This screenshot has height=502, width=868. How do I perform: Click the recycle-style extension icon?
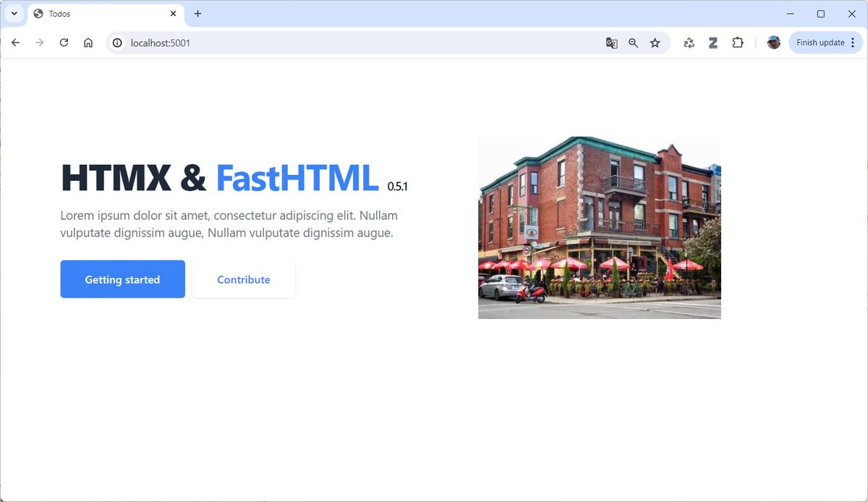point(689,43)
